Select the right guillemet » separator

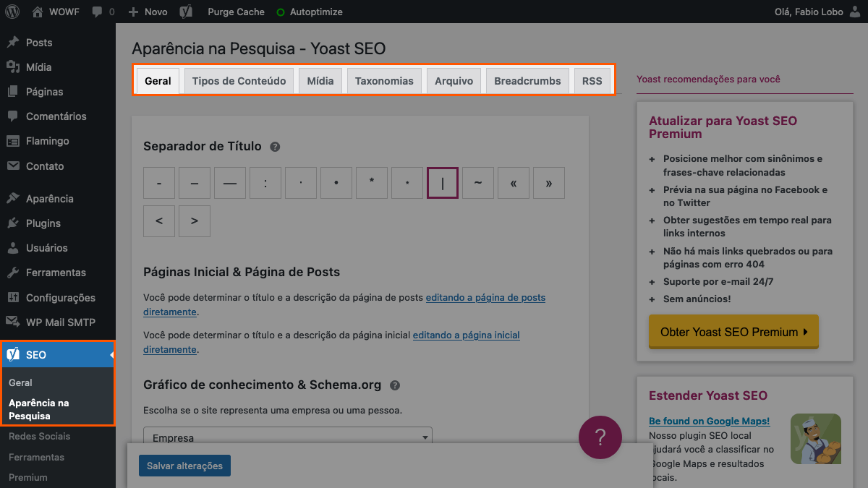pyautogui.click(x=549, y=183)
